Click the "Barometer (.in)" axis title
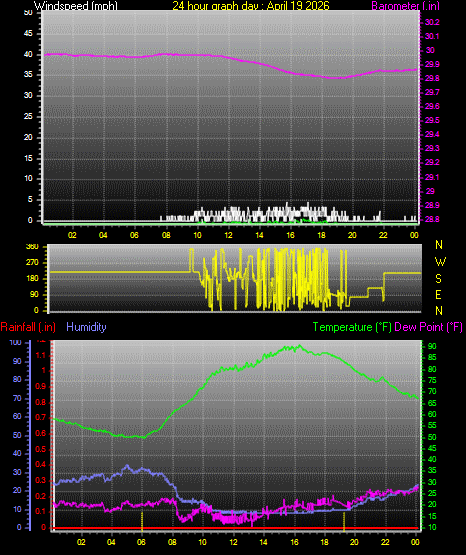Image resolution: width=466 pixels, height=555 pixels. pos(405,5)
